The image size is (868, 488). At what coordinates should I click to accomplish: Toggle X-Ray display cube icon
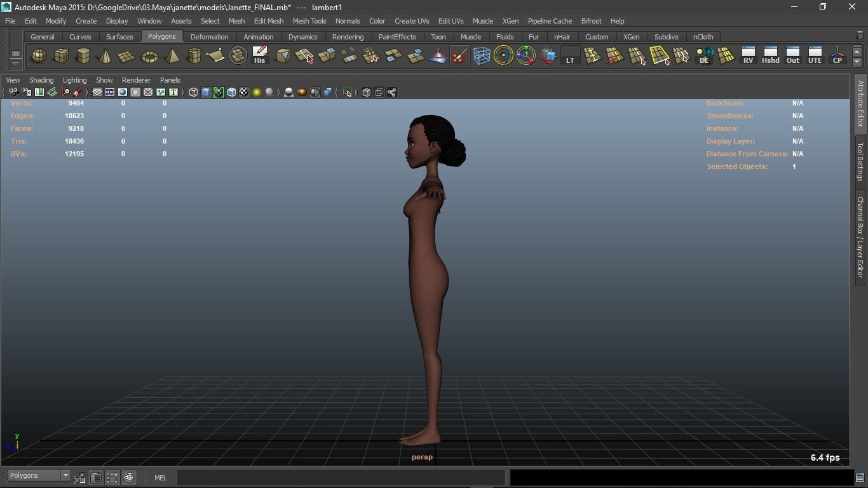coord(367,93)
